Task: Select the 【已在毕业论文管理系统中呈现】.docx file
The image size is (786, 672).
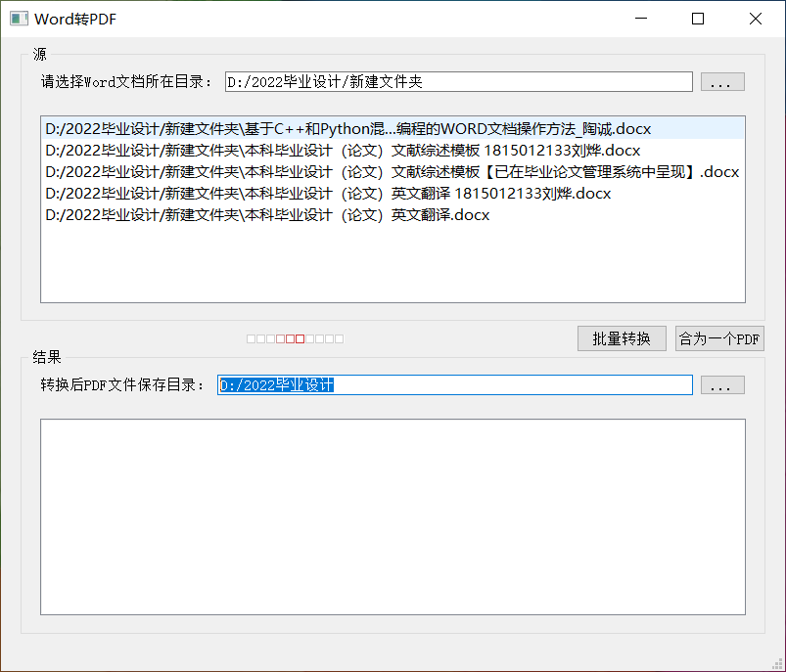Action: click(x=392, y=171)
